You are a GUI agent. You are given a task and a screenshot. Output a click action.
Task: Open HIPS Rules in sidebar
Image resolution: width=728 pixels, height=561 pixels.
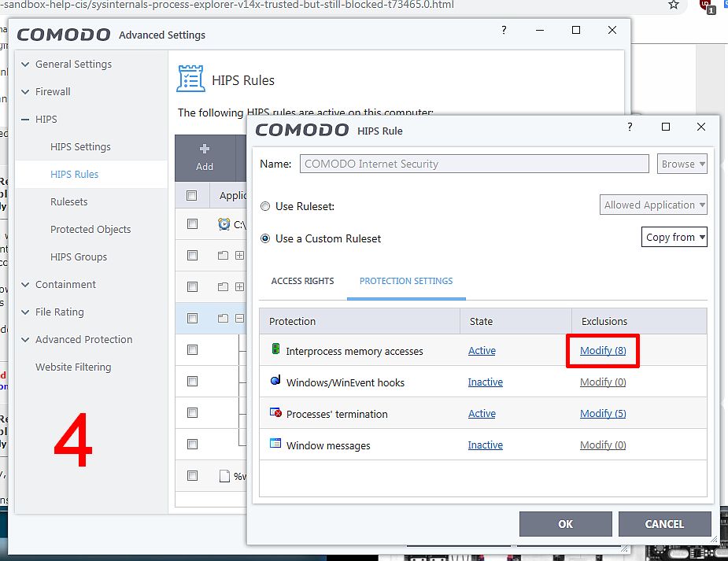(74, 174)
